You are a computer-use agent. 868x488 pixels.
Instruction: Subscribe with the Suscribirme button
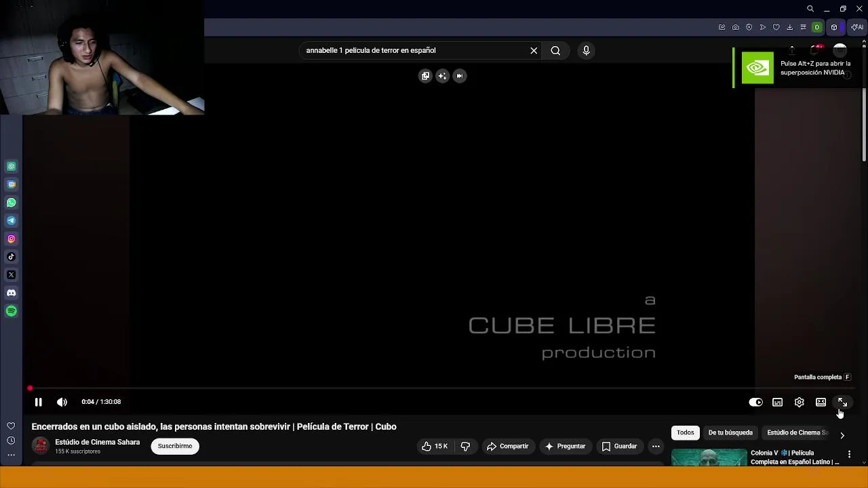tap(175, 446)
